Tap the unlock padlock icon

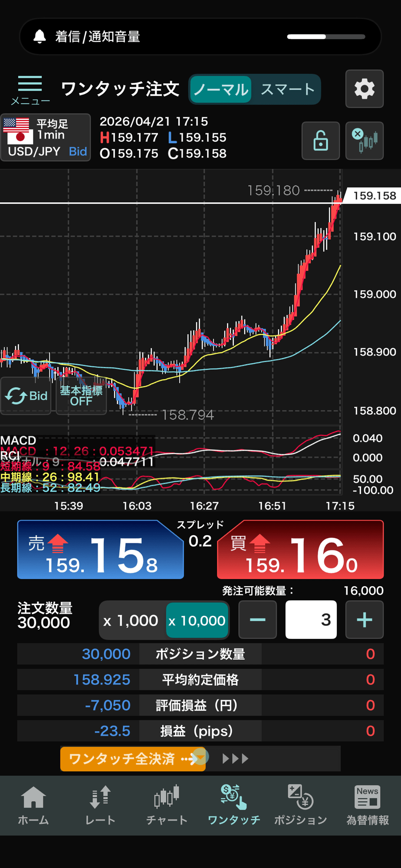(320, 141)
